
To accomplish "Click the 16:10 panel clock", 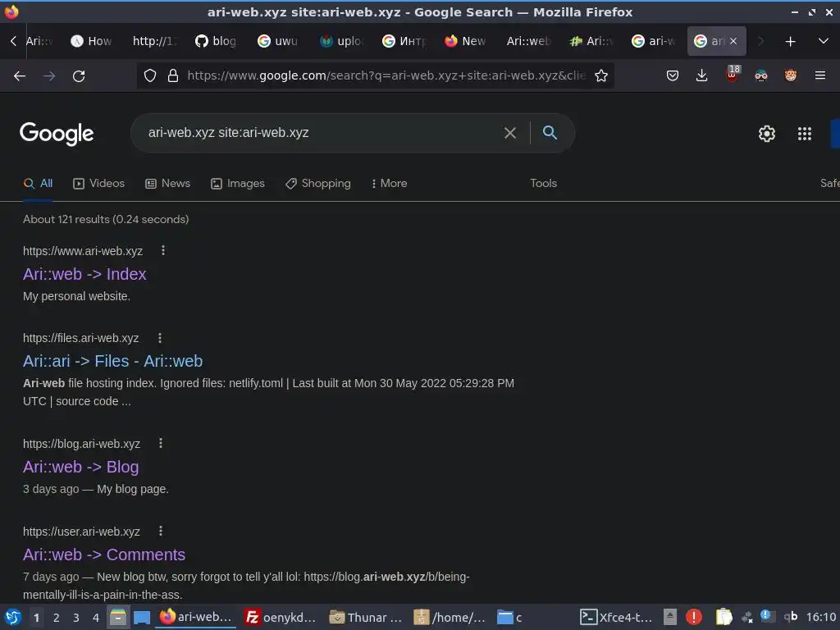I will [821, 617].
